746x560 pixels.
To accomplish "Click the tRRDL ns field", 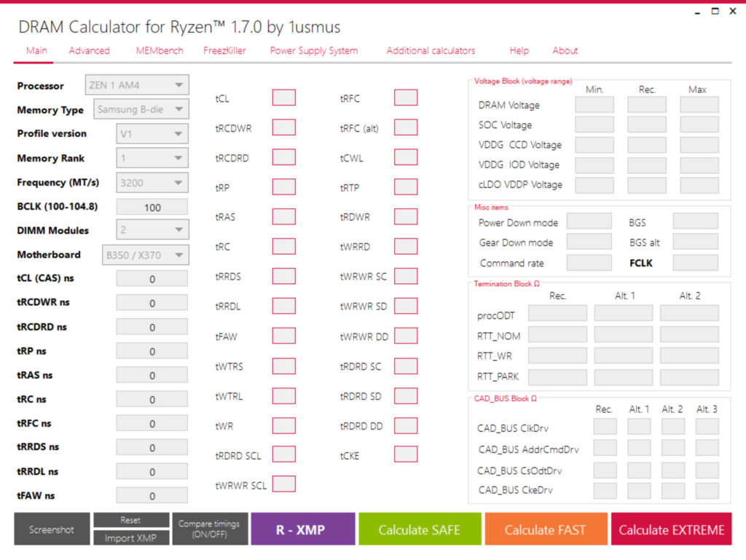I will 152,472.
